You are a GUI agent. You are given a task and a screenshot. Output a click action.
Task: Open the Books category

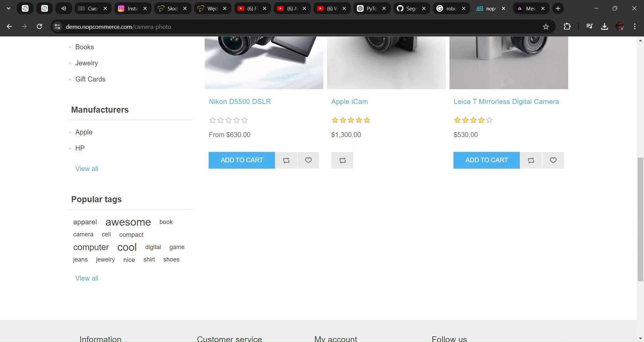(x=85, y=47)
